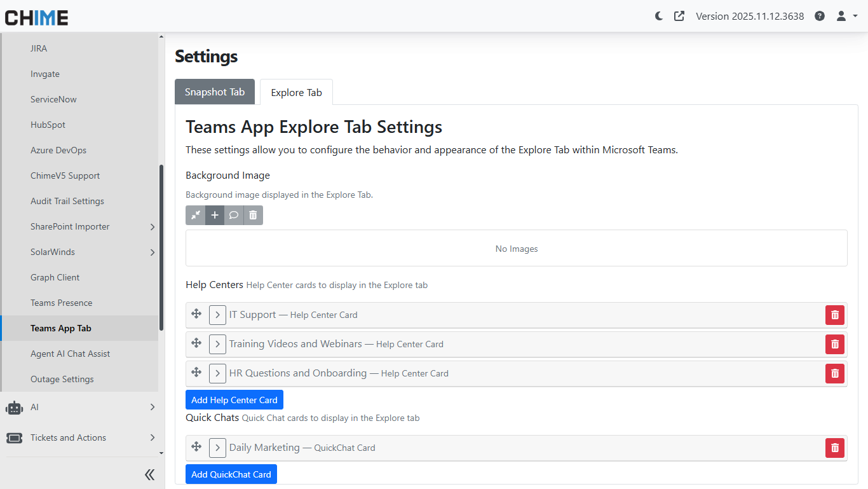The width and height of the screenshot is (868, 489).
Task: Click the trash icon in image toolbar
Action: point(253,216)
